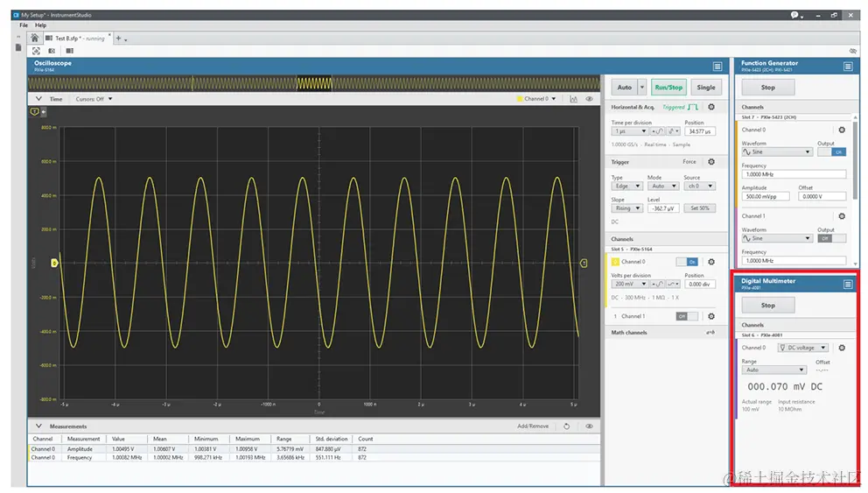Open Function Generator Channel 0 Waveform dropdown

click(777, 151)
